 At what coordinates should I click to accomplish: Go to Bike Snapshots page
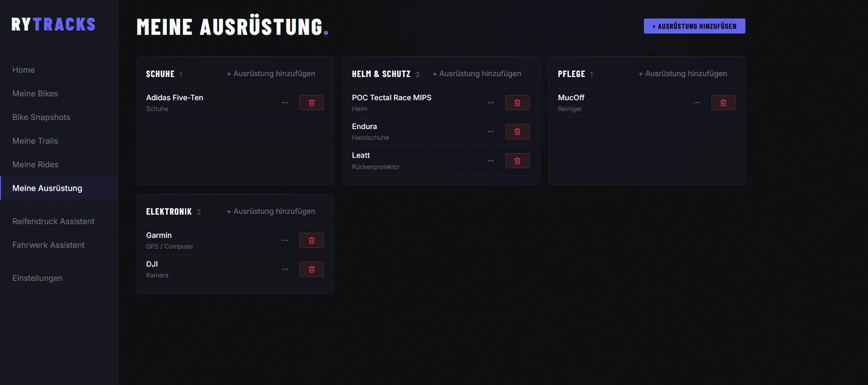click(x=41, y=117)
